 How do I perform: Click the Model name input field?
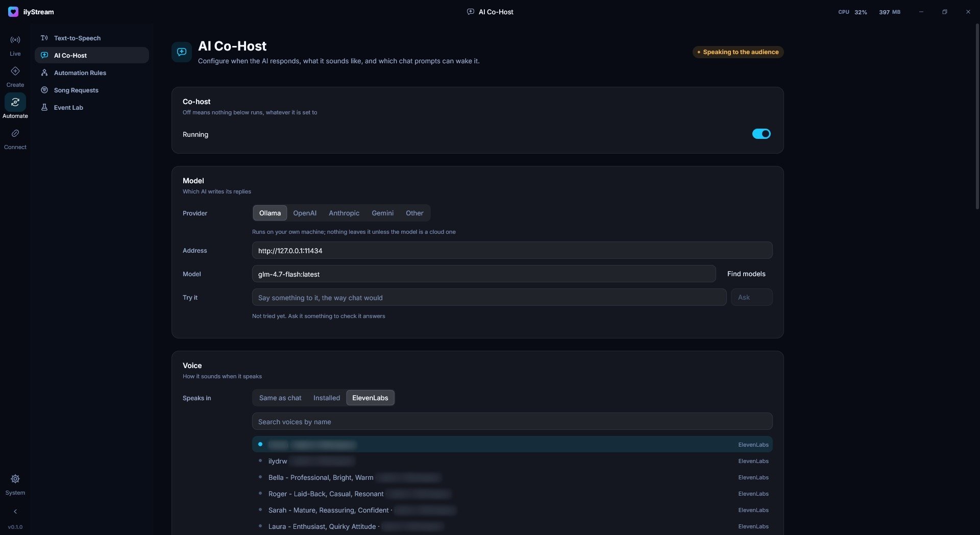484,274
